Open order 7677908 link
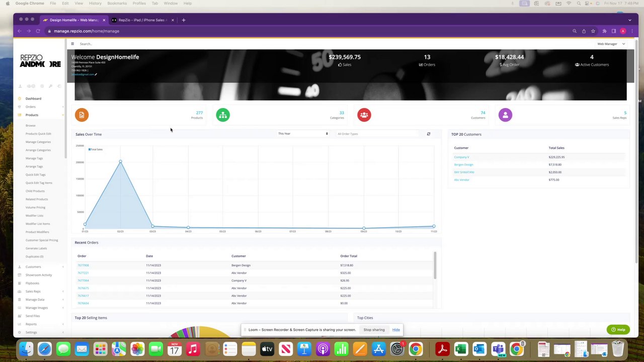Image resolution: width=644 pixels, height=362 pixels. coord(83,265)
